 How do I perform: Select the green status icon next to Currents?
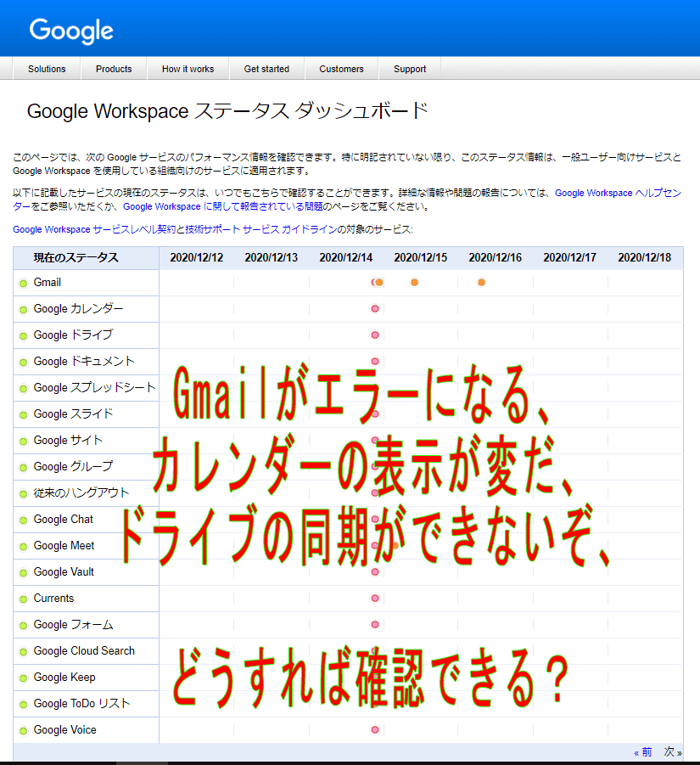[x=23, y=599]
